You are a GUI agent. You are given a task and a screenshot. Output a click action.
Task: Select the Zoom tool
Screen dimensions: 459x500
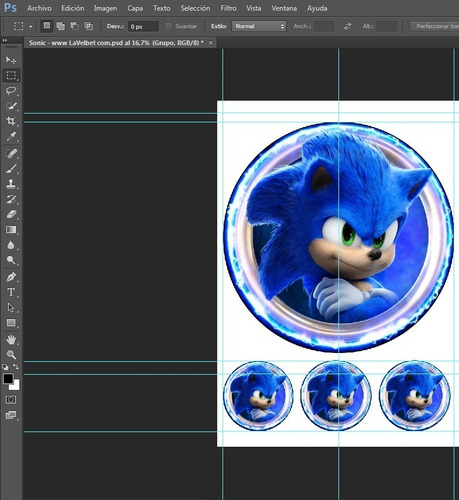(11, 354)
